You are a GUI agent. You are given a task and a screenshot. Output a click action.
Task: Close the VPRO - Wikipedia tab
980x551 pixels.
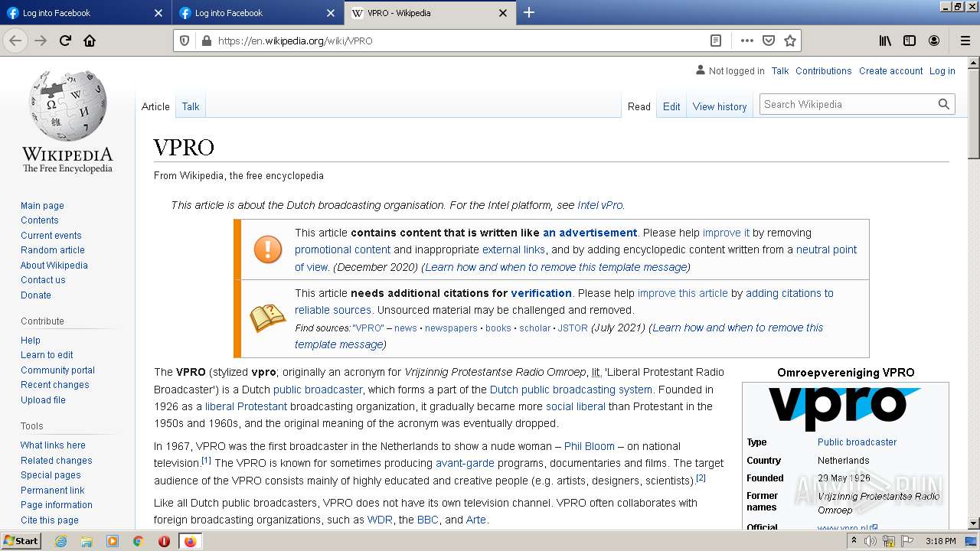pos(503,13)
